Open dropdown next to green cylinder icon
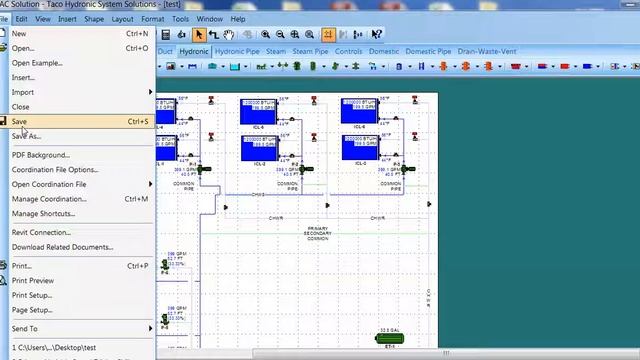Image resolution: width=640 pixels, height=360 pixels. pyautogui.click(x=324, y=67)
